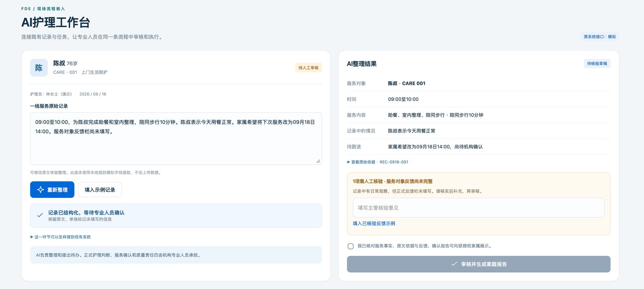644x289 pixels.
Task: Click 助餐、室内整理、陪同步行 service content value
Action: pyautogui.click(x=436, y=115)
